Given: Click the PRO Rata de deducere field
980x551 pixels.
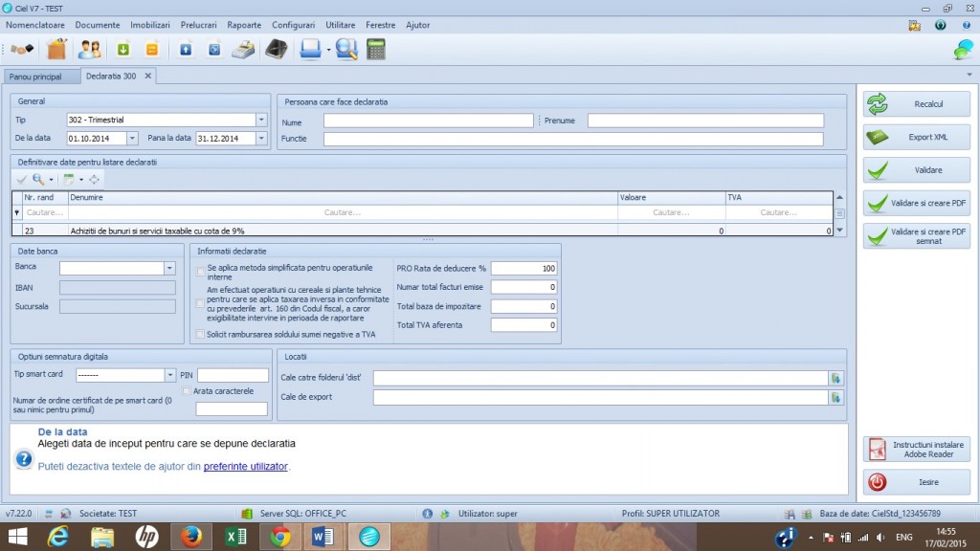Looking at the screenshot, I should coord(523,268).
